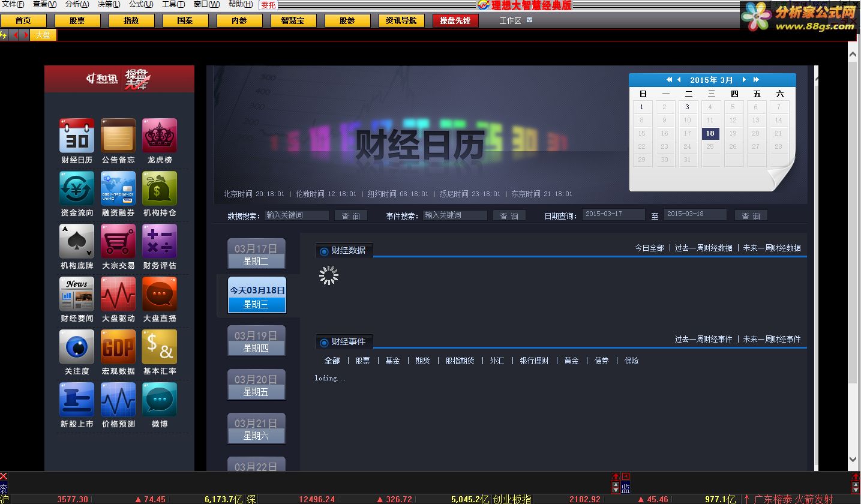The image size is (861, 504).
Task: Open the 机构持仓 money bag icon
Action: [160, 188]
